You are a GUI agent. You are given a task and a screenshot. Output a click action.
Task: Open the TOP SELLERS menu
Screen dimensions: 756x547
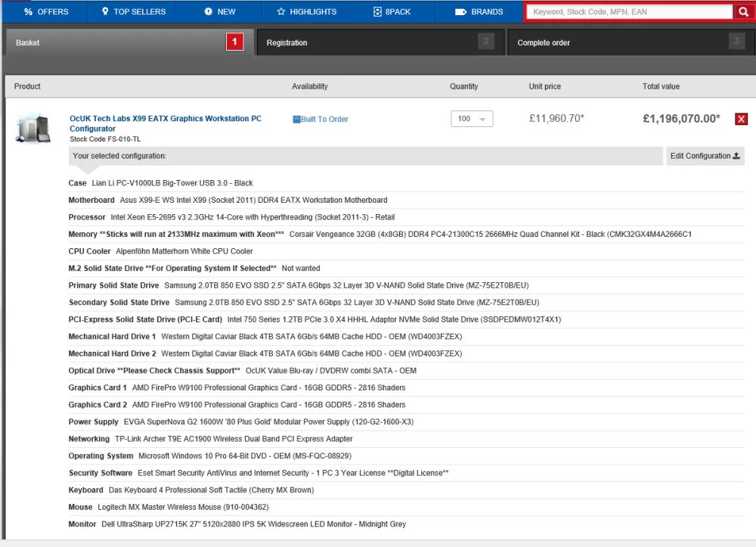(132, 11)
